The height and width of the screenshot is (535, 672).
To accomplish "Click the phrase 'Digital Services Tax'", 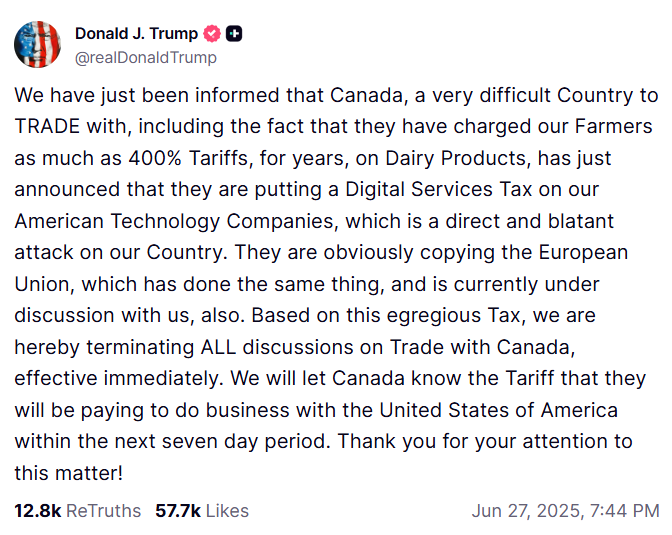I will (x=438, y=189).
